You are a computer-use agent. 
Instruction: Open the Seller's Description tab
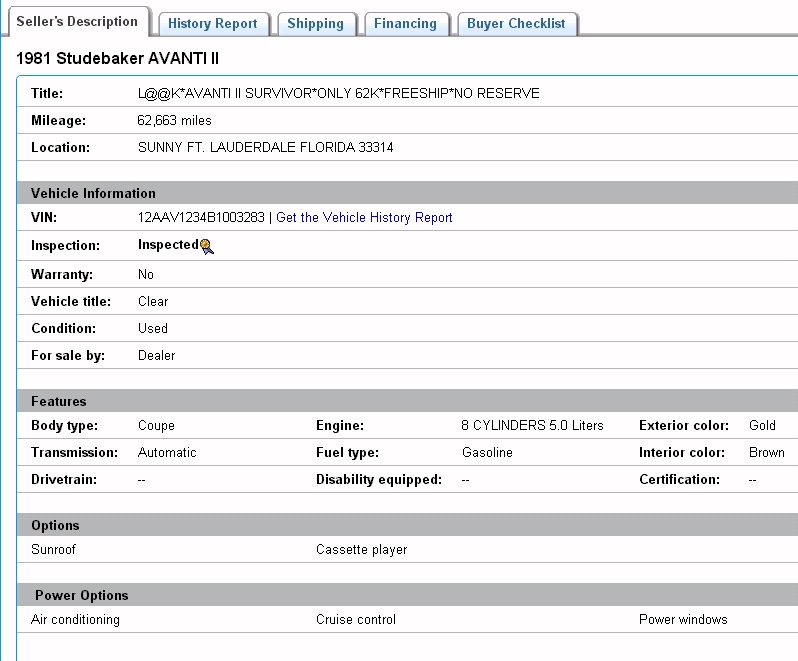coord(77,22)
